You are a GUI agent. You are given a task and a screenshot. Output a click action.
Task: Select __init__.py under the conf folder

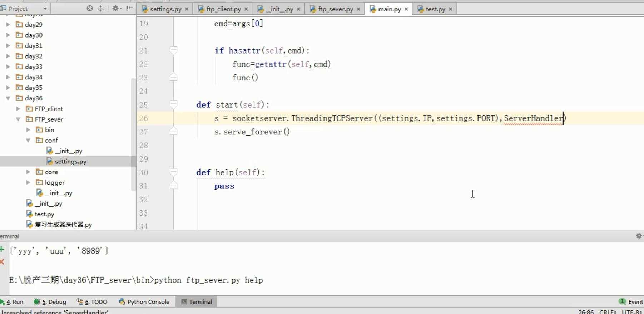[68, 151]
